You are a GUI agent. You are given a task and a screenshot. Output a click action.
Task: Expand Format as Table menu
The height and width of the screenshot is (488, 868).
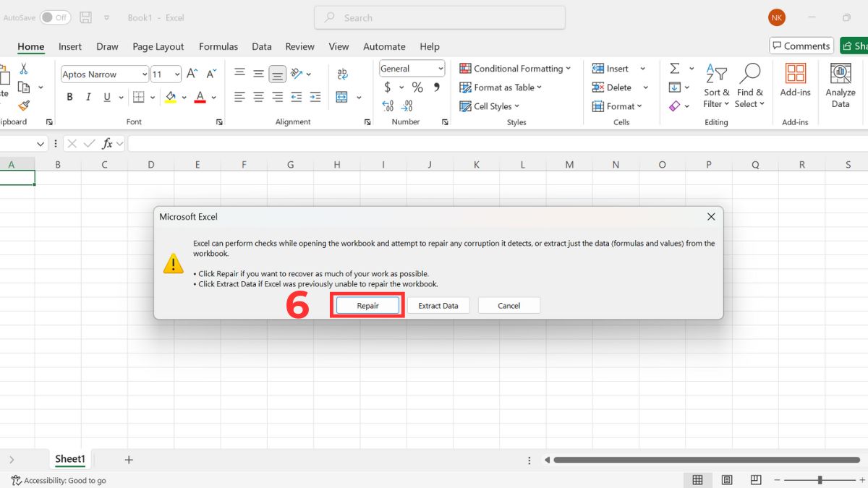(x=501, y=87)
